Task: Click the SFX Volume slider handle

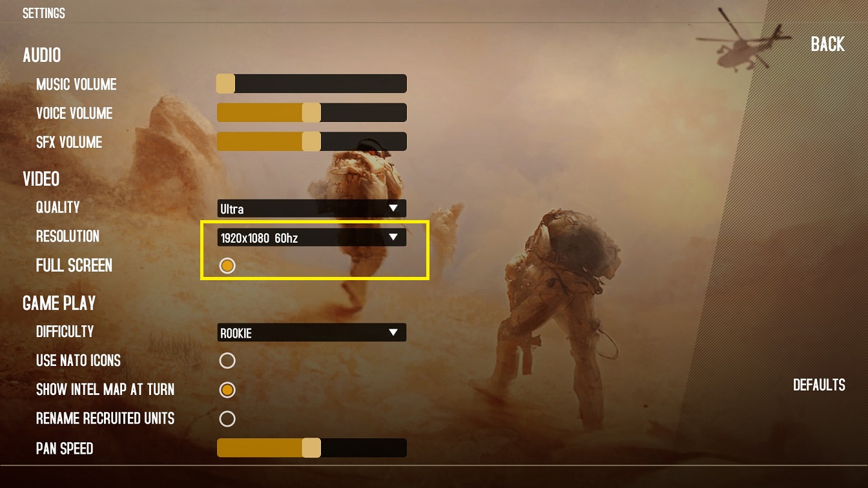Action: point(311,142)
